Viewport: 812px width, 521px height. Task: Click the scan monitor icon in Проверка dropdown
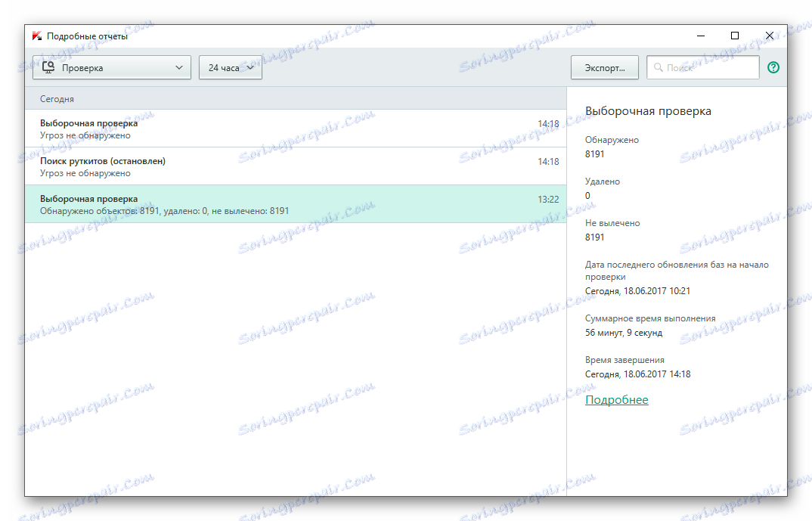click(x=48, y=67)
